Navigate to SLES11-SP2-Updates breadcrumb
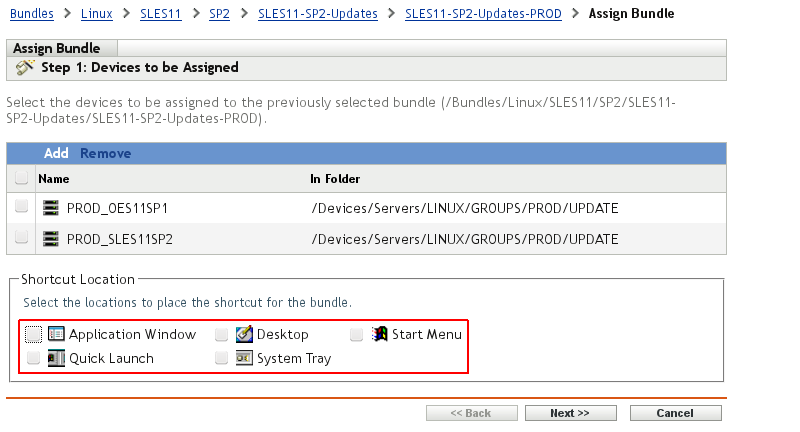 click(x=320, y=14)
